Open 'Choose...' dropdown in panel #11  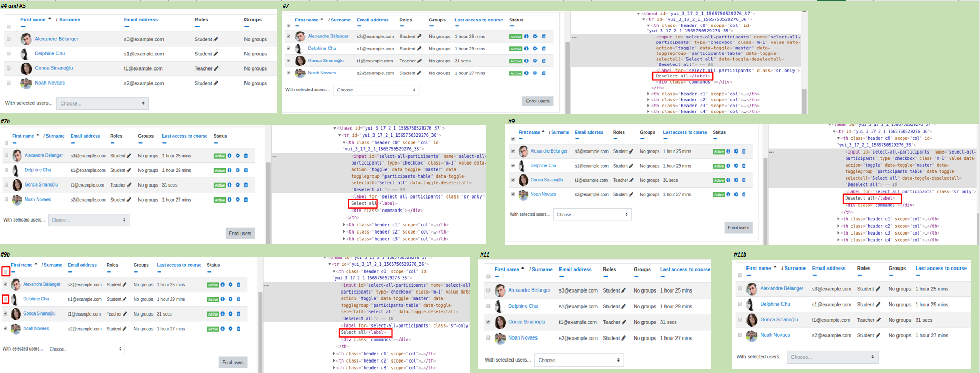click(x=579, y=360)
